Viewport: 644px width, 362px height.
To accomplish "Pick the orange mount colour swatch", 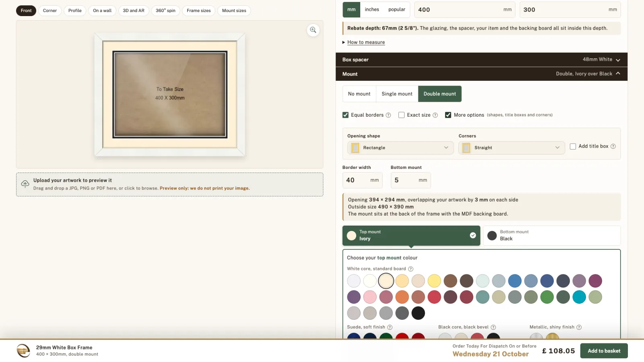I will [402, 297].
